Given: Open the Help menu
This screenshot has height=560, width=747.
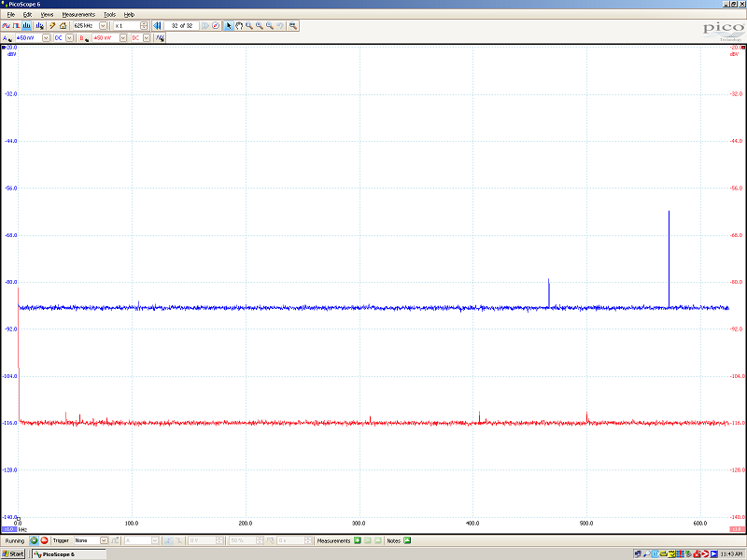Looking at the screenshot, I should (x=129, y=15).
